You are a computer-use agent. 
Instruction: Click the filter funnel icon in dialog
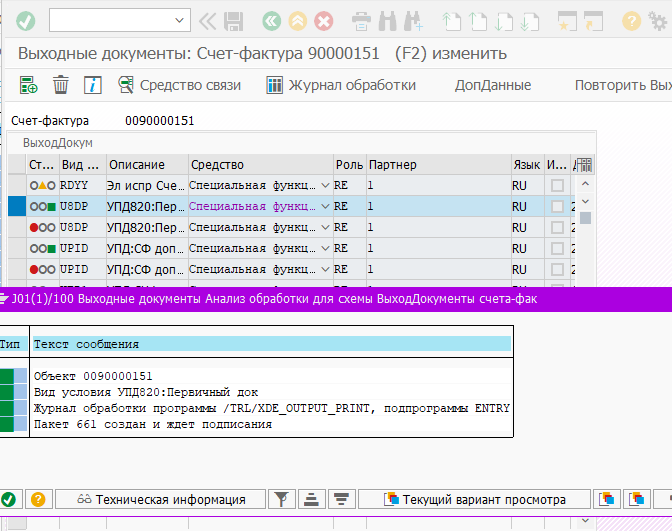pos(283,499)
